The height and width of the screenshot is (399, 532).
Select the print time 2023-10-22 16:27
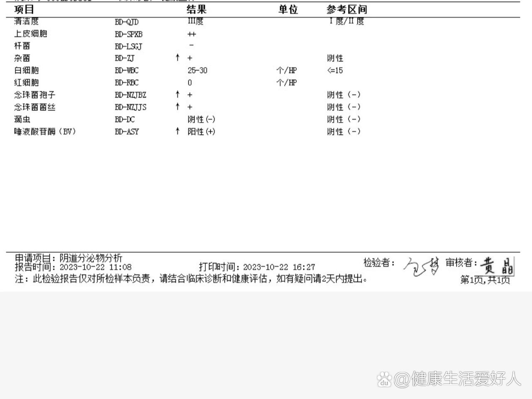[x=279, y=267]
